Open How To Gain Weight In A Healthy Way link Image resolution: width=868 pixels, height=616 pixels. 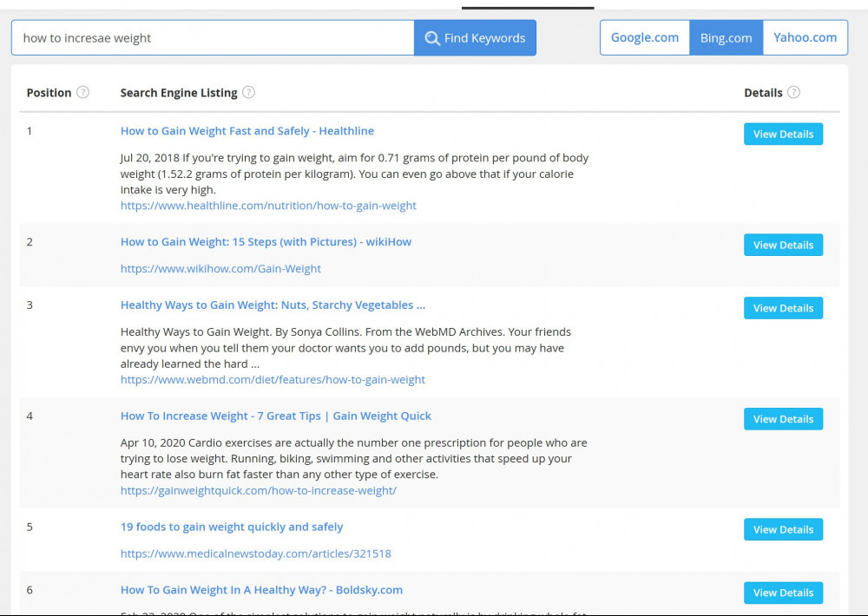point(262,590)
